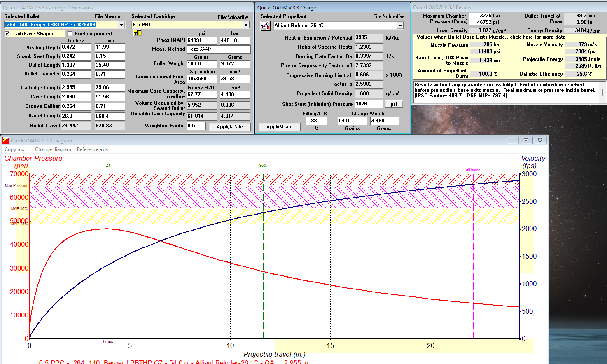Viewport: 607px width, 364px height.
Task: Click the Pmax marker label below the axis
Action: click(108, 341)
